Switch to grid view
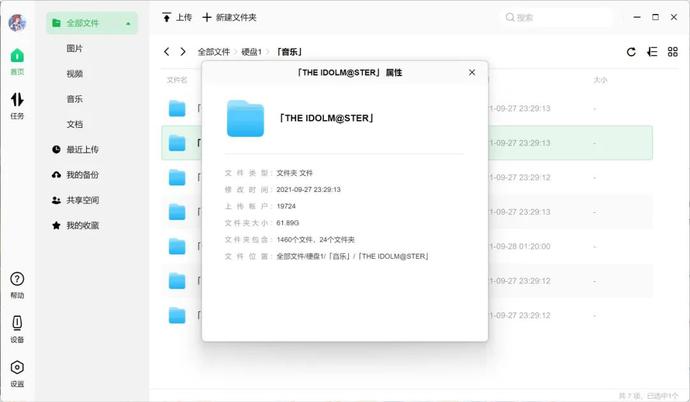 [x=673, y=52]
